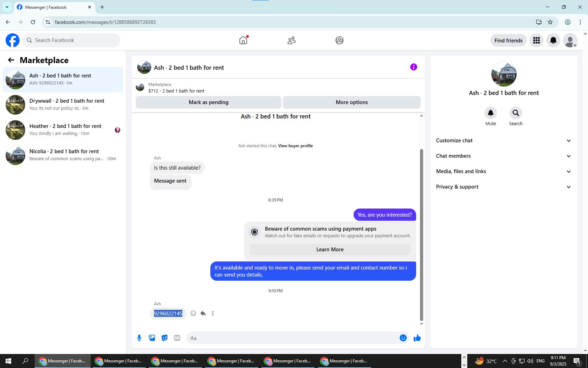Viewport: 588px width, 368px height.
Task: Click the highlighted number 9296022145
Action: (x=168, y=313)
